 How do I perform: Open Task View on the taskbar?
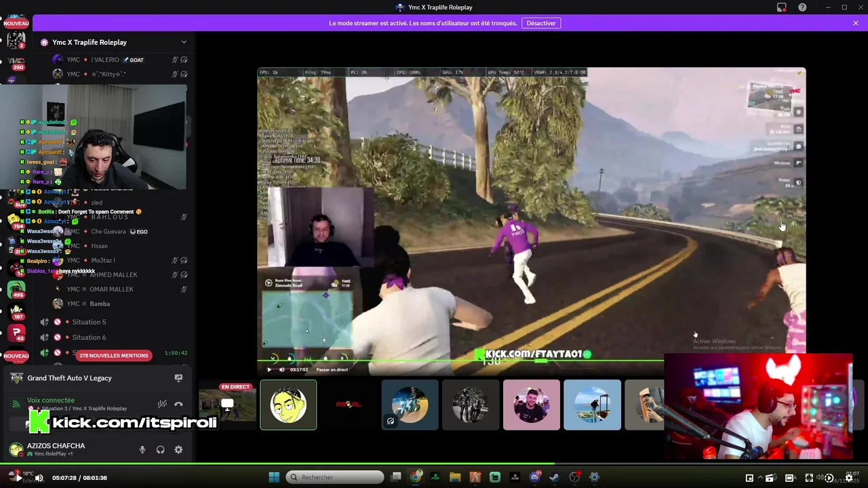pos(396,477)
